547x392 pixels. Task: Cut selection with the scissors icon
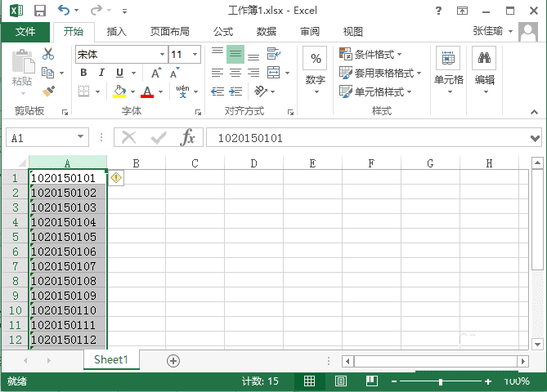pos(48,54)
